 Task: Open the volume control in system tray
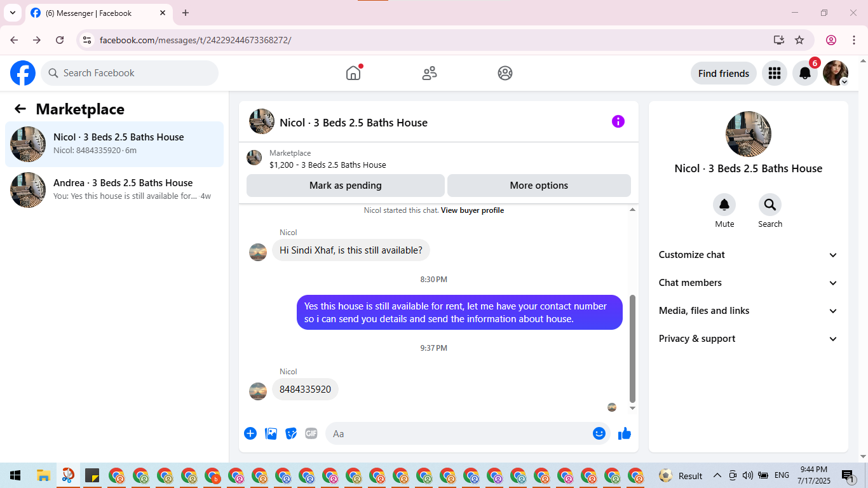click(x=747, y=475)
